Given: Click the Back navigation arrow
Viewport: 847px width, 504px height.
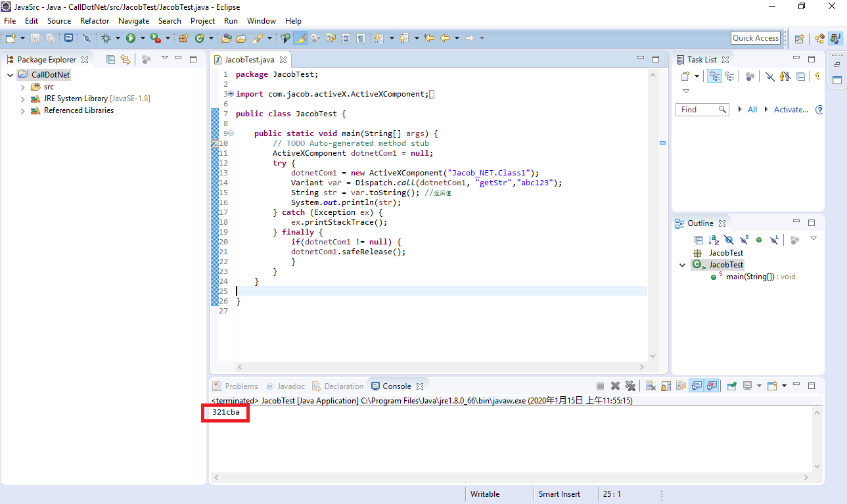Looking at the screenshot, I should (x=445, y=39).
